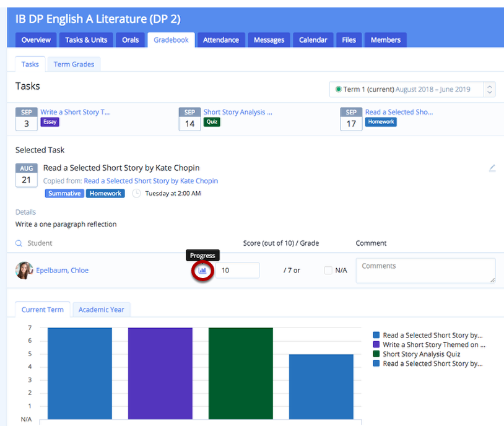Click the clock icon beside Tuesday at 2:00 AM
504x426 pixels.
[136, 193]
